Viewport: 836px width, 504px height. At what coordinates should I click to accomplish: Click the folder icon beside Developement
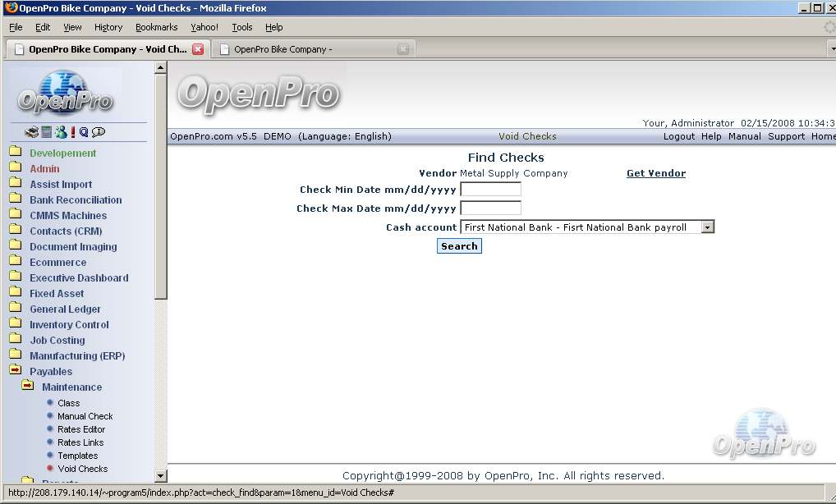(16, 152)
